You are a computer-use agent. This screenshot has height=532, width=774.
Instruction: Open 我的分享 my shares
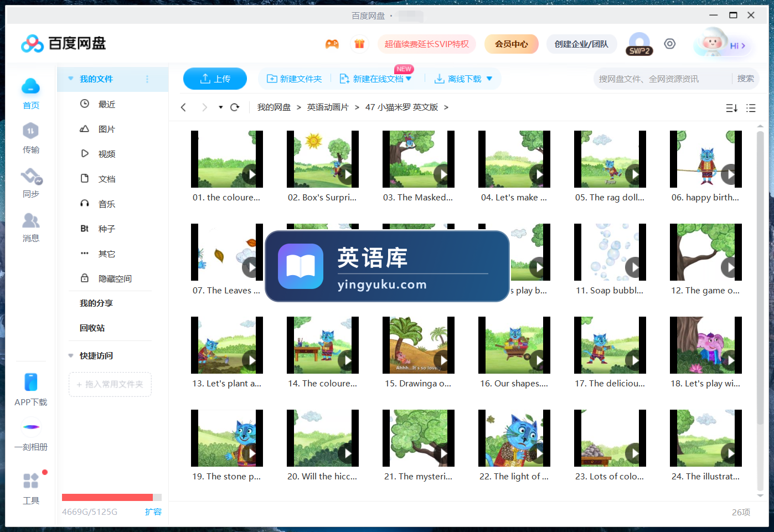coord(96,303)
